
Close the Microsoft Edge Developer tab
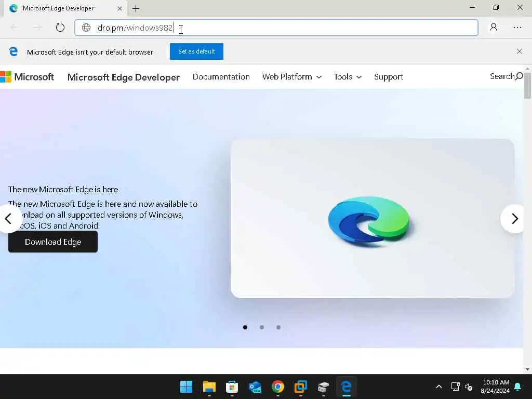coord(120,8)
